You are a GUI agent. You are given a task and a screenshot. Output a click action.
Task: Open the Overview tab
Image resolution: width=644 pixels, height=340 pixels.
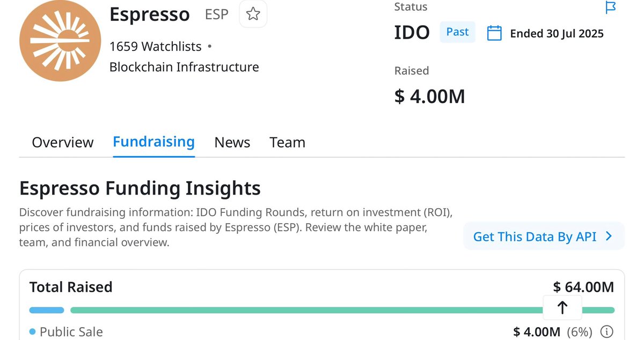tap(62, 142)
